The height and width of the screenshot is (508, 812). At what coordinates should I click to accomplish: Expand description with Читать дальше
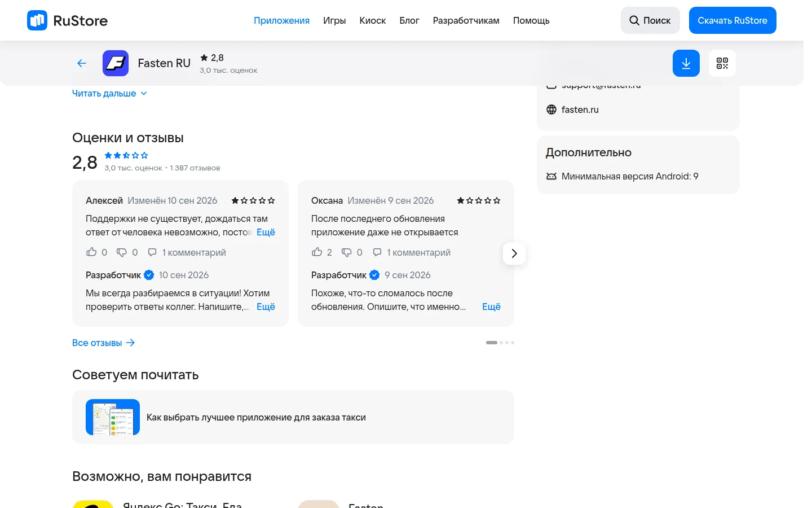(109, 93)
